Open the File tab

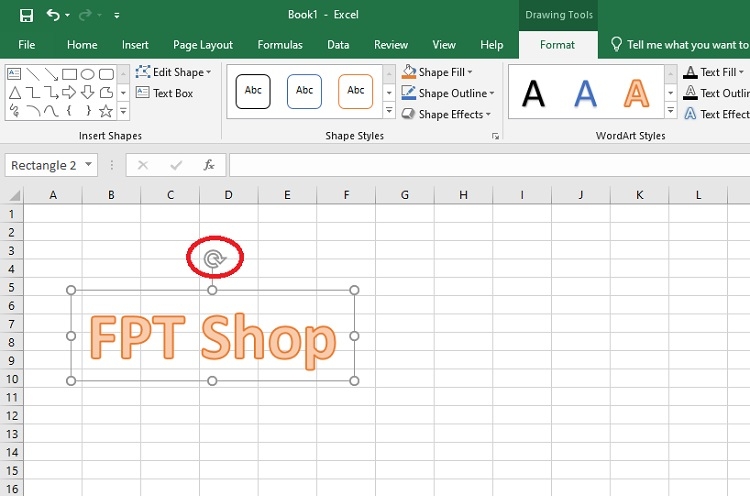(x=26, y=45)
